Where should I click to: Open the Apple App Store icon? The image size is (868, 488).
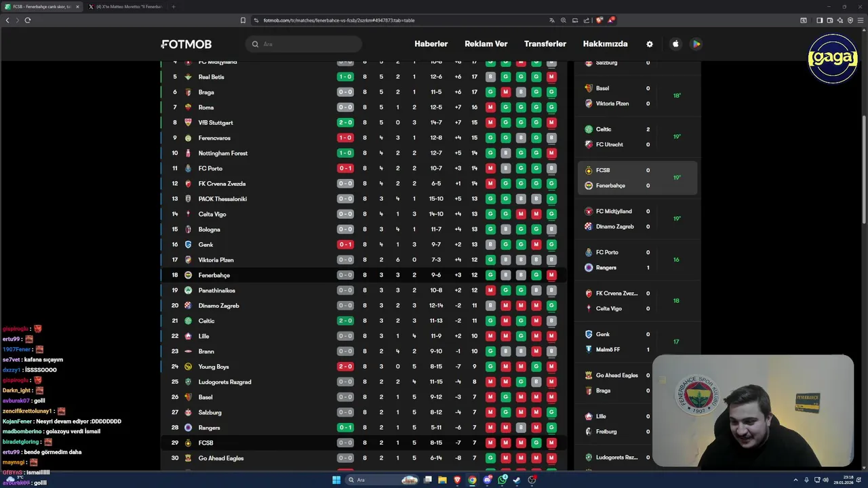tap(675, 44)
